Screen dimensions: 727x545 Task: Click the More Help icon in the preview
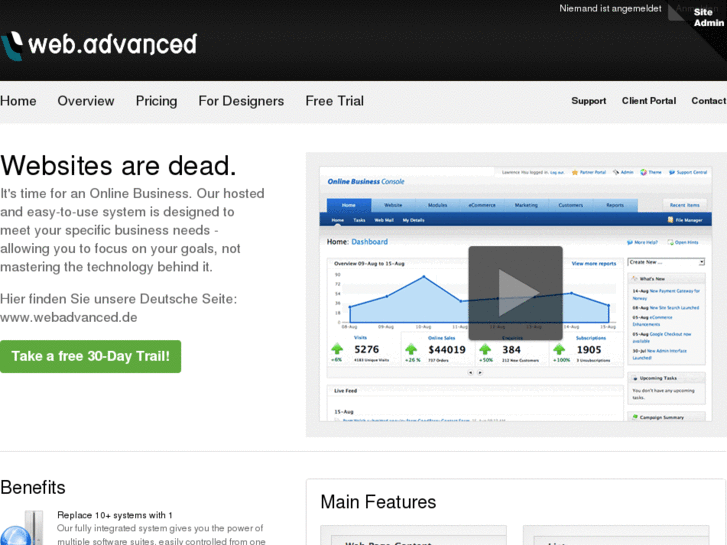point(630,242)
